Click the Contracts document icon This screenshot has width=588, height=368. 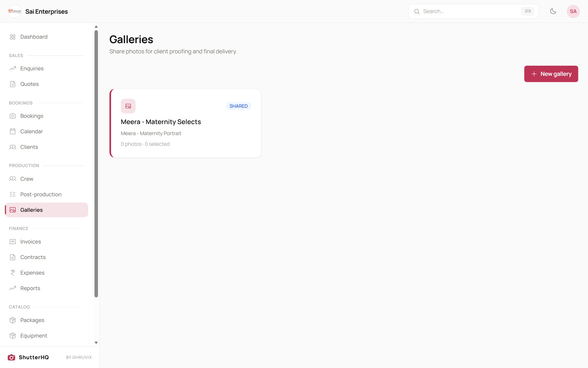tap(13, 257)
